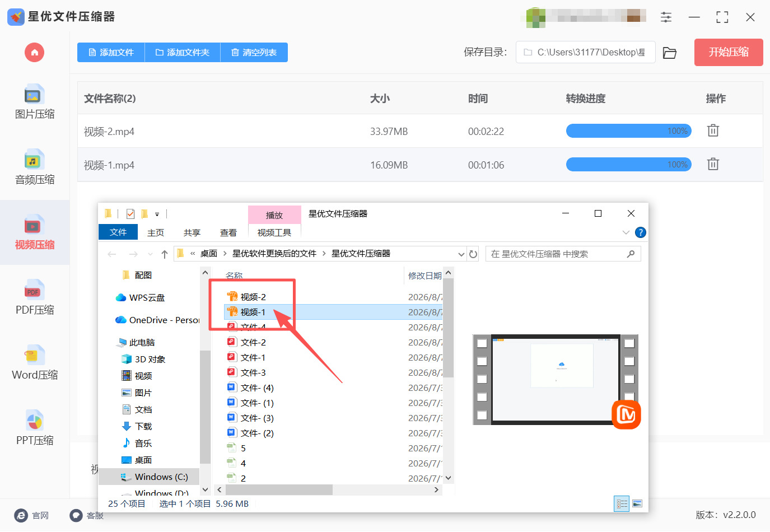Click the 添加文件 add file button
Screen dimensions: 770x532
coord(111,53)
